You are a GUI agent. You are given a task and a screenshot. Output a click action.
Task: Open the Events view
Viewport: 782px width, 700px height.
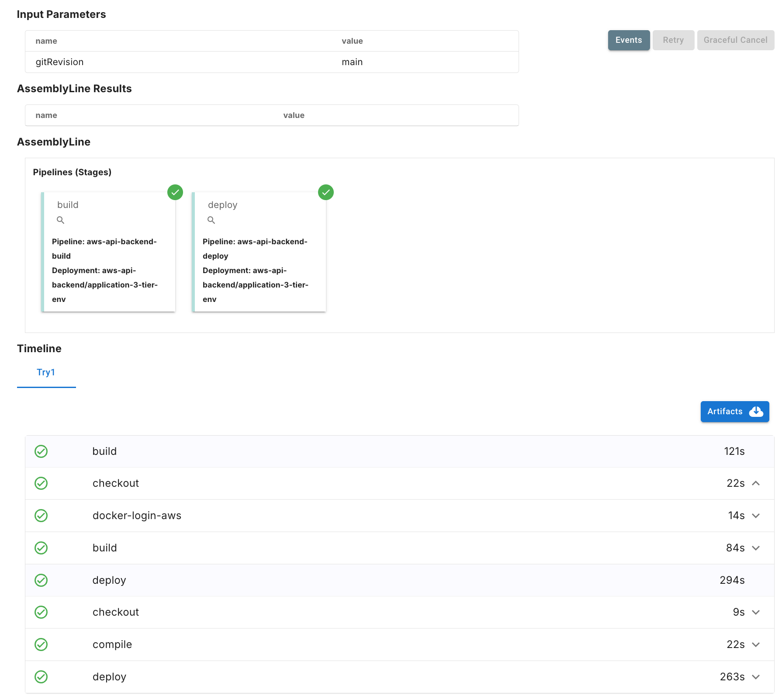(629, 40)
